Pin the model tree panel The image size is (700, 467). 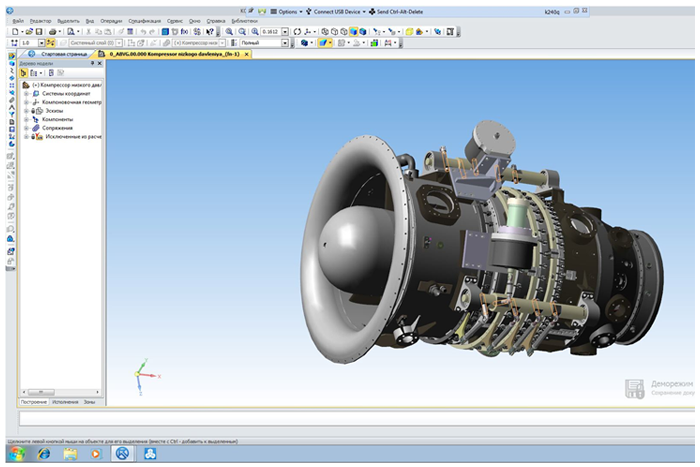(92, 63)
